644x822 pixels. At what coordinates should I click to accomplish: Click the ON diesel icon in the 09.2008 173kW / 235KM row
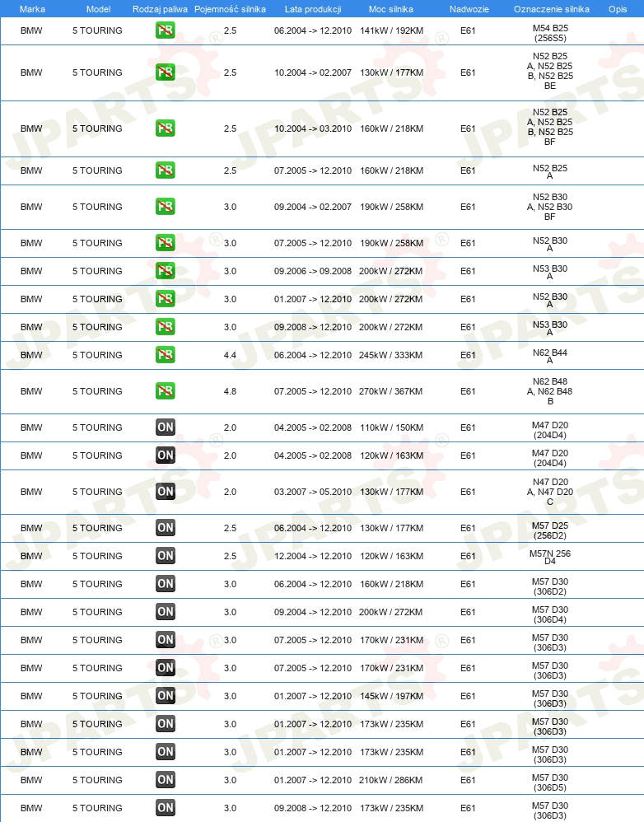165,808
